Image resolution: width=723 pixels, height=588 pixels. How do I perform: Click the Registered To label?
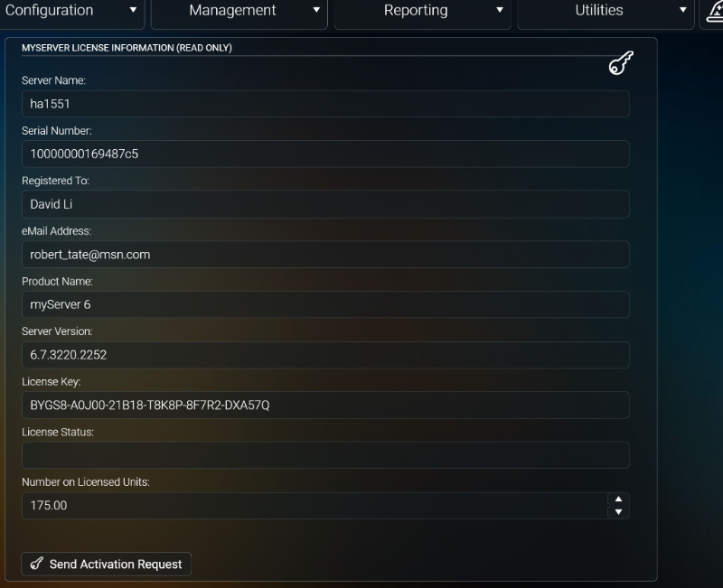click(55, 181)
